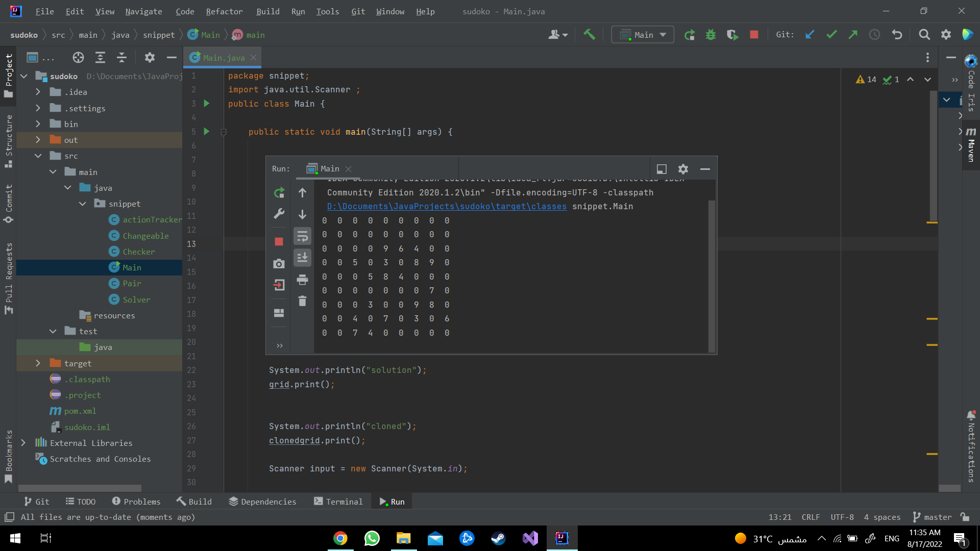Clear all console output with the trash icon
The image size is (980, 551).
click(302, 301)
